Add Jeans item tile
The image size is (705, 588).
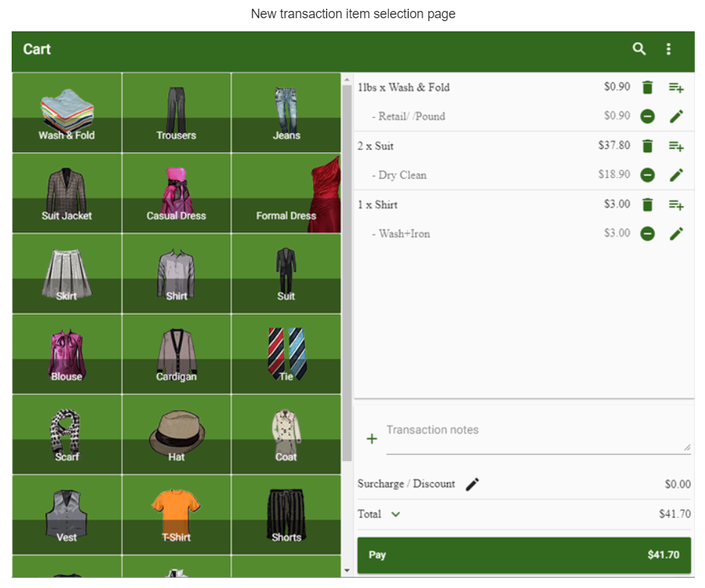click(x=286, y=113)
